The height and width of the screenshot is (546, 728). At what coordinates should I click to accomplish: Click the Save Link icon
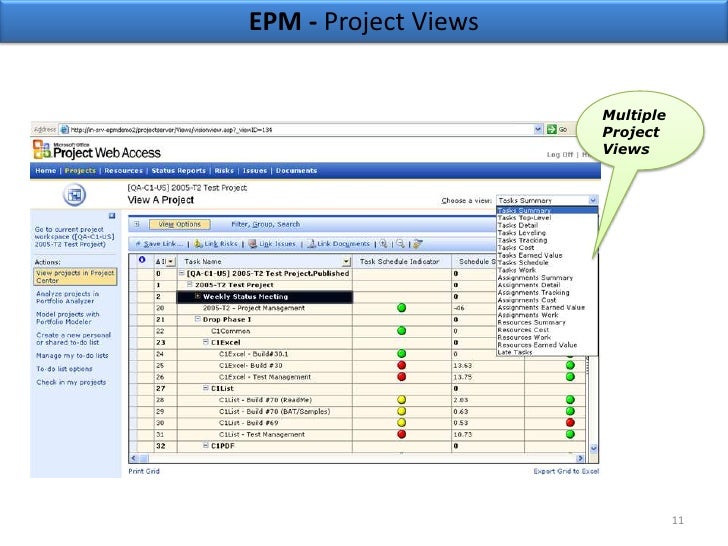[x=138, y=244]
